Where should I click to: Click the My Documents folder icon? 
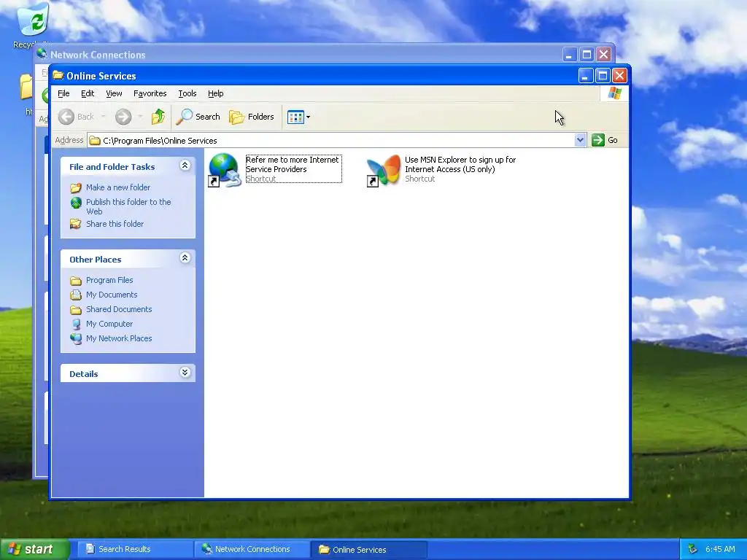[76, 295]
